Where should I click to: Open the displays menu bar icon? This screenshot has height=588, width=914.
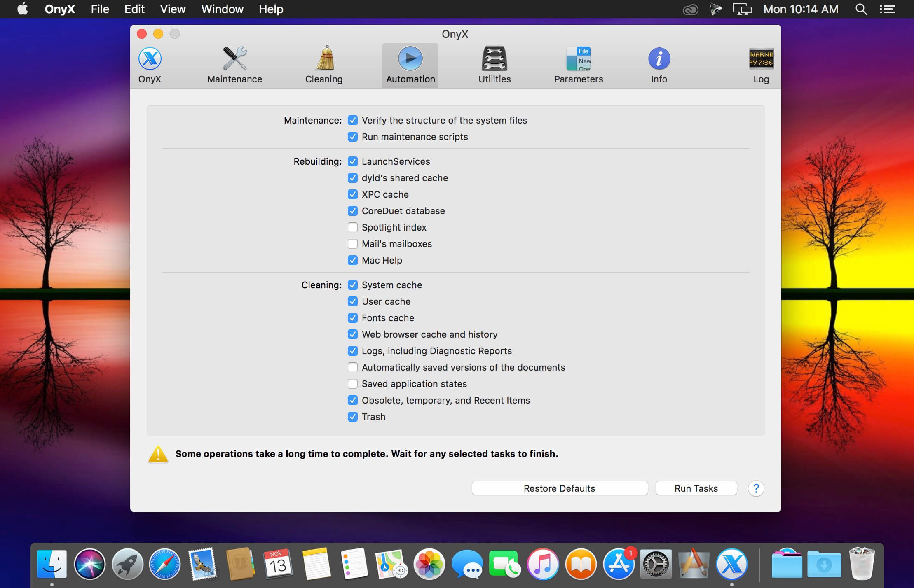click(x=742, y=9)
